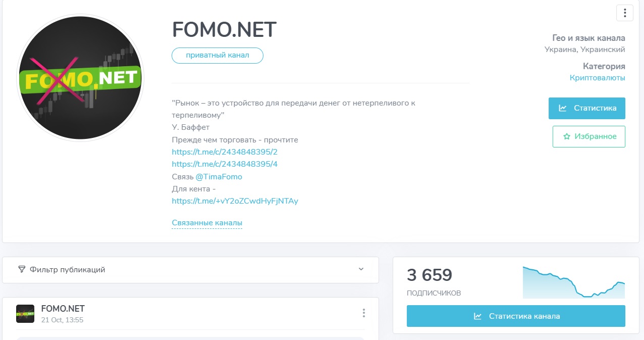
Task: Open Статистика канала
Action: coord(515,316)
